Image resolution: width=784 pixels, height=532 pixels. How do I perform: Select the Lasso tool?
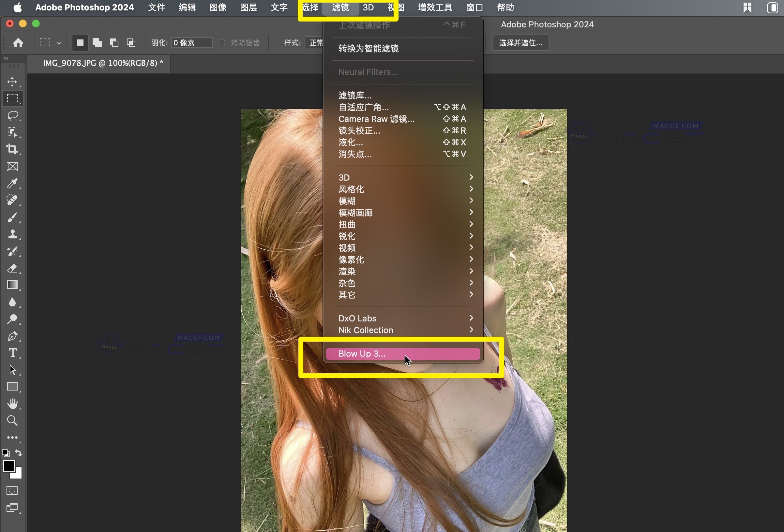coord(12,115)
